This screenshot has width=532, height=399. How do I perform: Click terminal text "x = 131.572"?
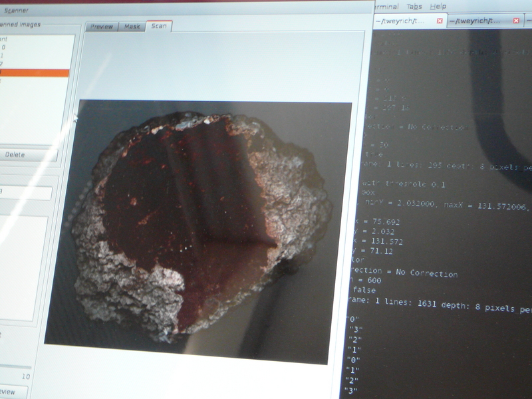[378, 241]
